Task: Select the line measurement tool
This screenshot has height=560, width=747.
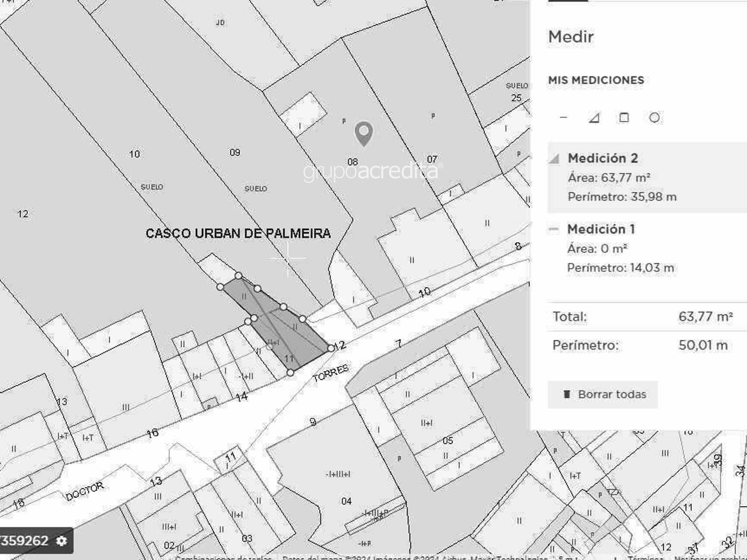Action: [564, 118]
